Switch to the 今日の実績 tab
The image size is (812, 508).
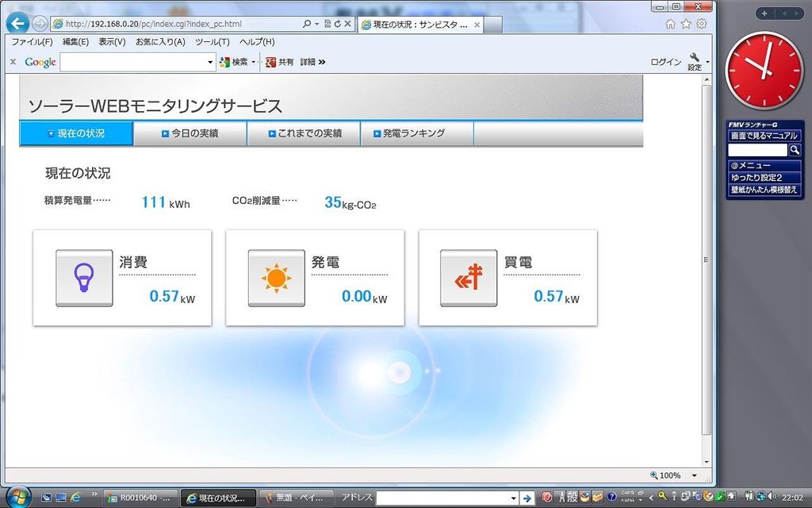(190, 134)
